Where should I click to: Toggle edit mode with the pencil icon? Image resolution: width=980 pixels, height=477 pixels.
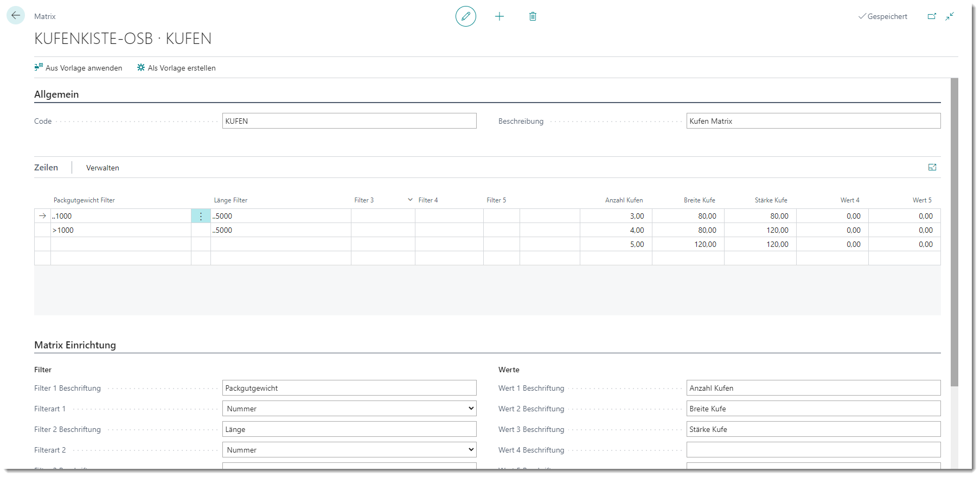(466, 16)
